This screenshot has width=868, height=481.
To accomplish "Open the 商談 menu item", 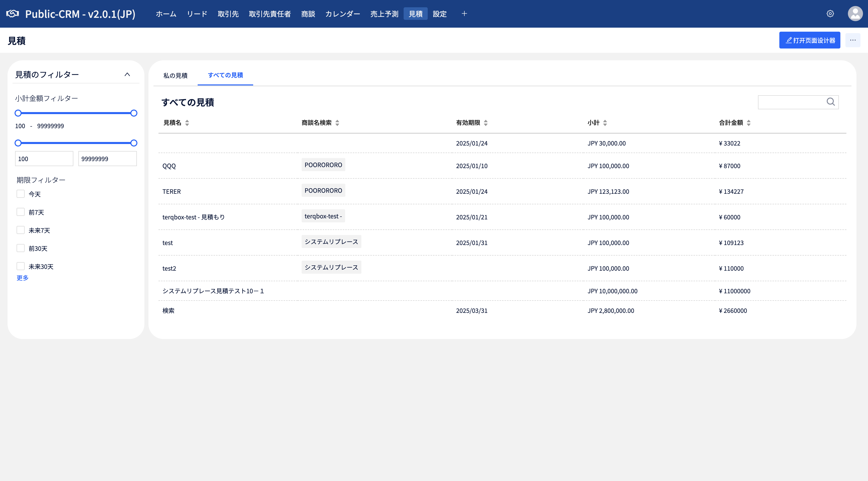I will pyautogui.click(x=308, y=14).
